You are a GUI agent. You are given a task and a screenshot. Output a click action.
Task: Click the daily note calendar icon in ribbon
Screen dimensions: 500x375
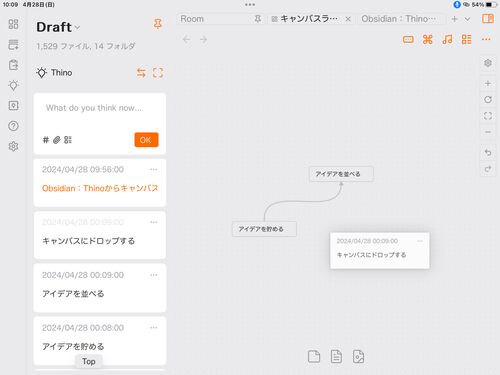13,44
